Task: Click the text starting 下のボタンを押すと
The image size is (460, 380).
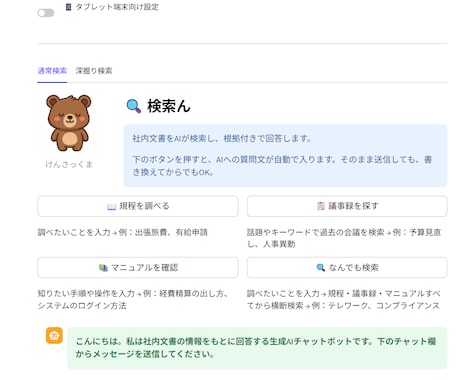Action: point(282,166)
